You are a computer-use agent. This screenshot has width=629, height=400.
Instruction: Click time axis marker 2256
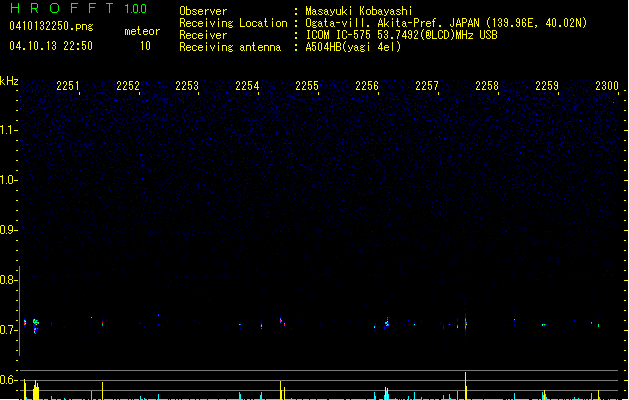pos(367,86)
